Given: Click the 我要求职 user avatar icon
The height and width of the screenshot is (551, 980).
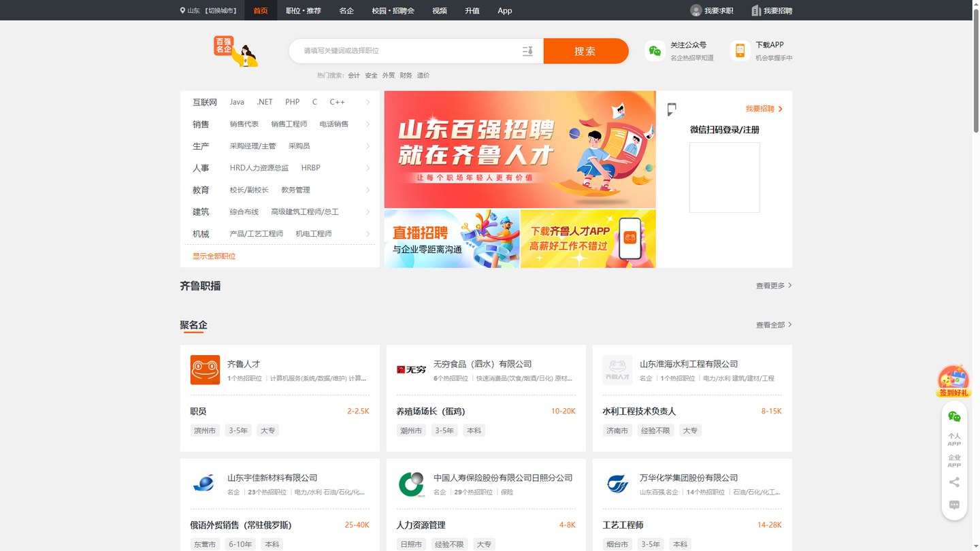Looking at the screenshot, I should (696, 10).
